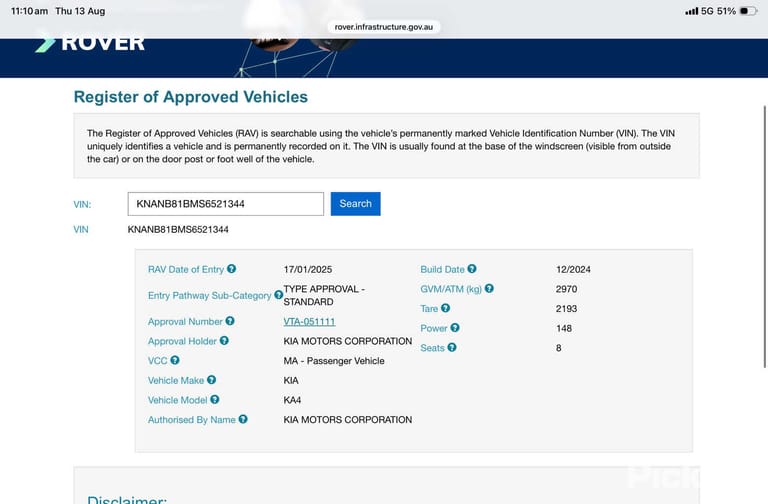Open help icon next to Approval Holder

pos(224,341)
